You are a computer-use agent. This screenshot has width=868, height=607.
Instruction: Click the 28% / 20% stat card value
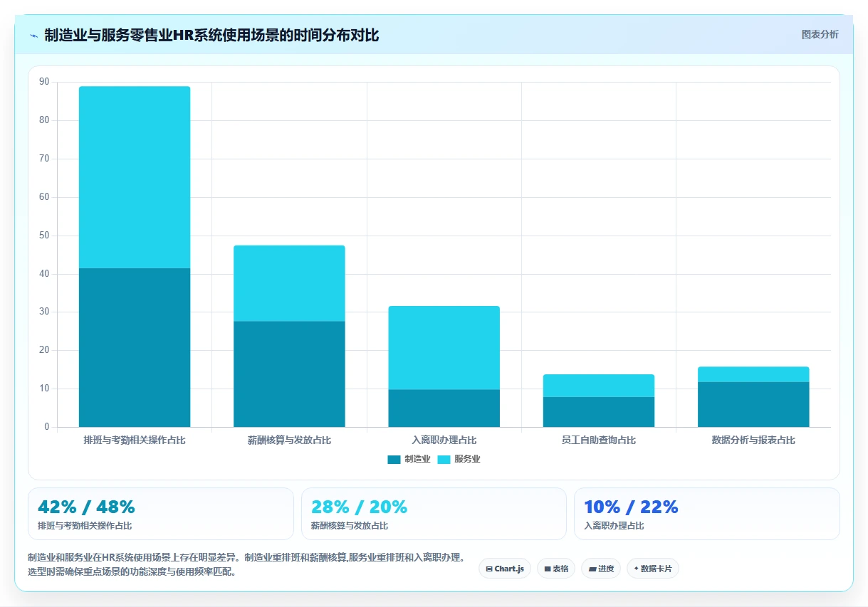point(359,507)
